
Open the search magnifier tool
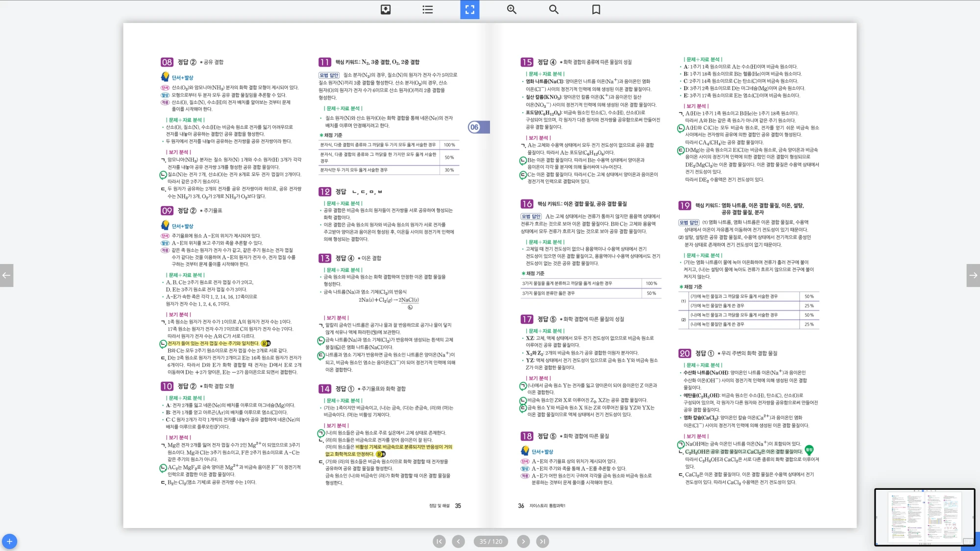click(x=554, y=9)
